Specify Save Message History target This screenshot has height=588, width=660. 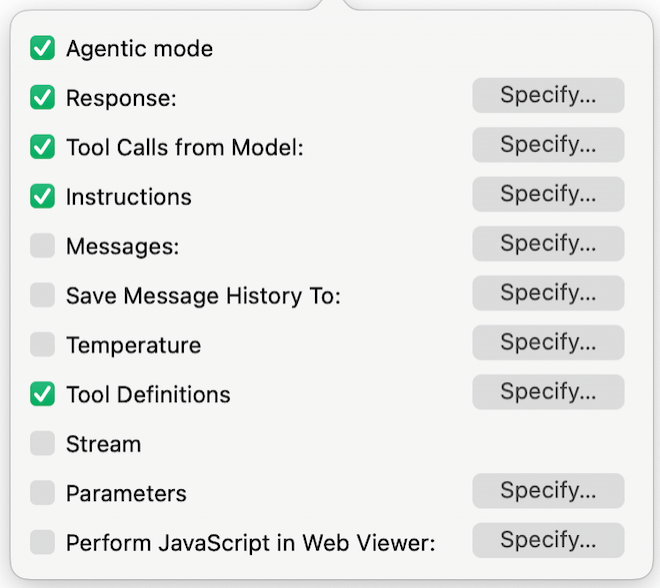[548, 293]
